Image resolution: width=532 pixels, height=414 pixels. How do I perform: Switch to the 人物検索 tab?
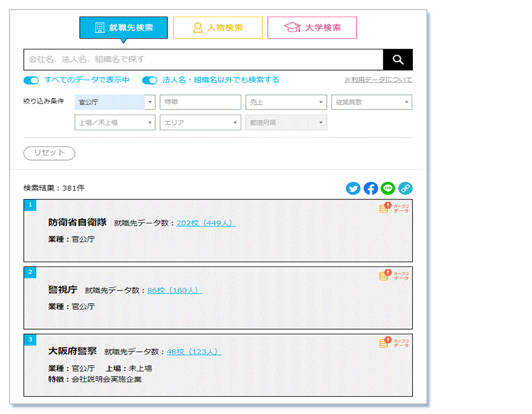point(218,27)
